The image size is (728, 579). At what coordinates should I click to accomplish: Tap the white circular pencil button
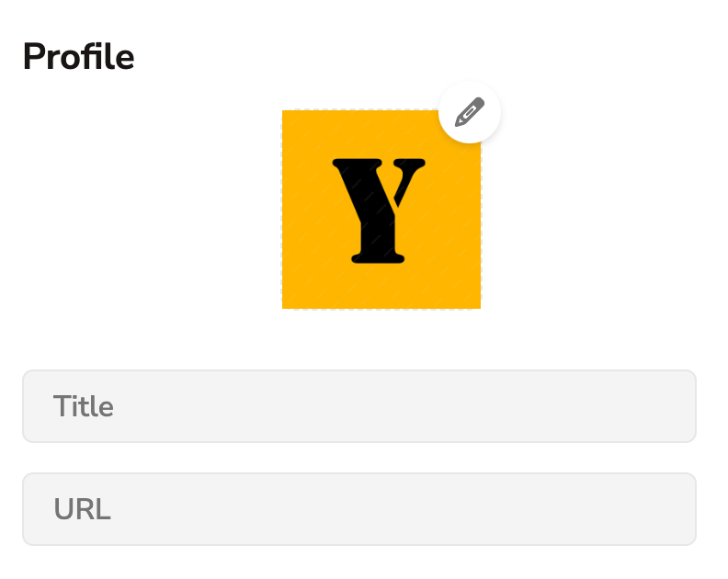[x=470, y=112]
